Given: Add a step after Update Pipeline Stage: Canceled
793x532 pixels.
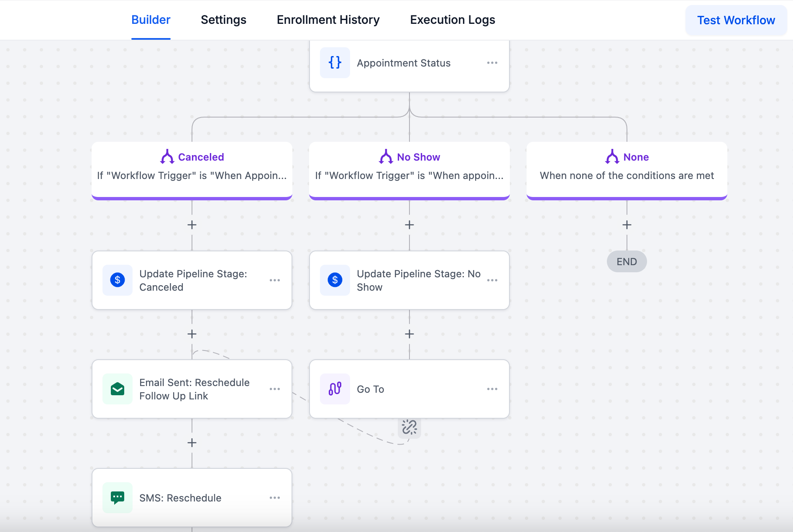Looking at the screenshot, I should (x=192, y=334).
